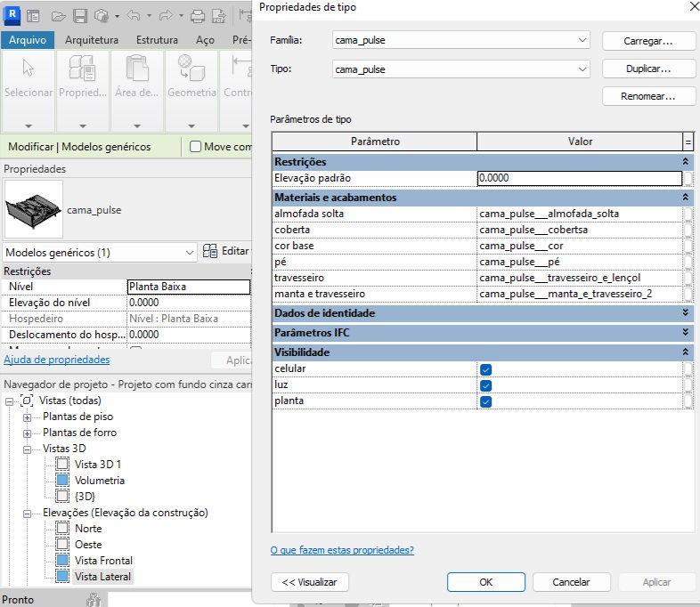
Task: Collapse the Visibilidade group
Action: click(x=685, y=352)
